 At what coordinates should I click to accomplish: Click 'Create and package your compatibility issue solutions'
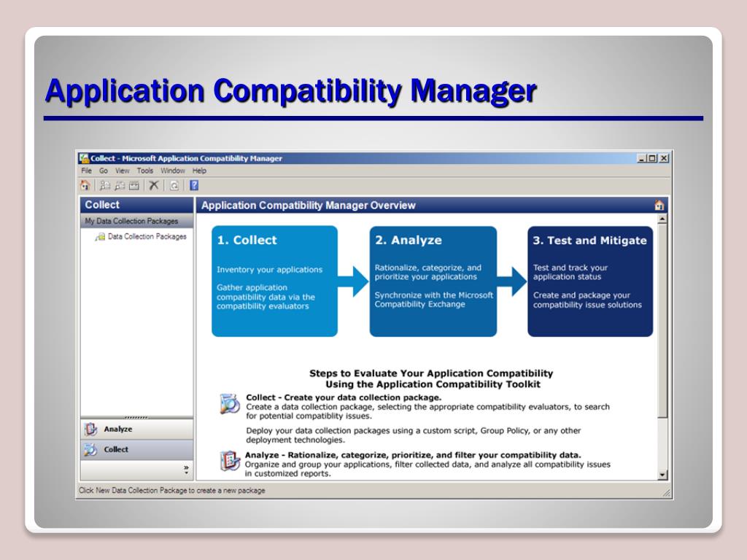point(587,300)
